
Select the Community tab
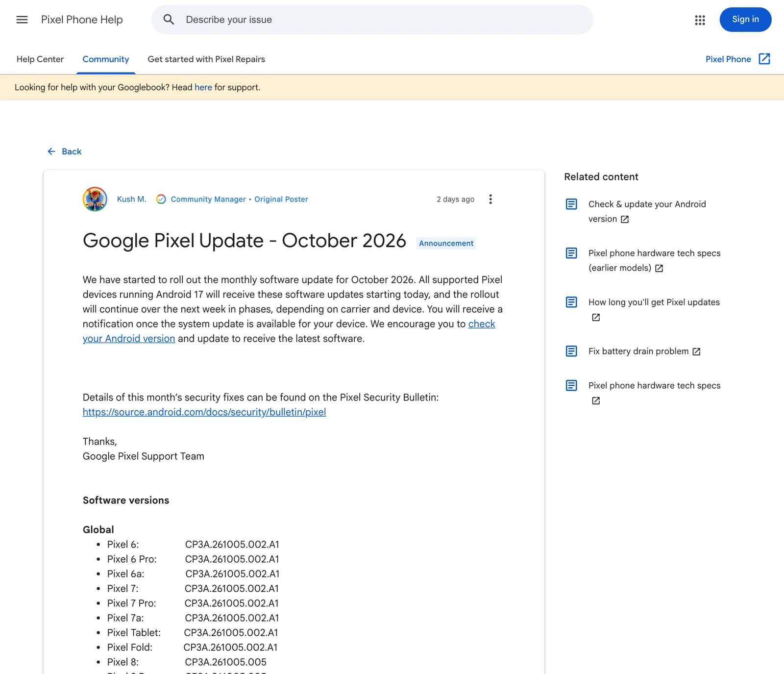106,59
